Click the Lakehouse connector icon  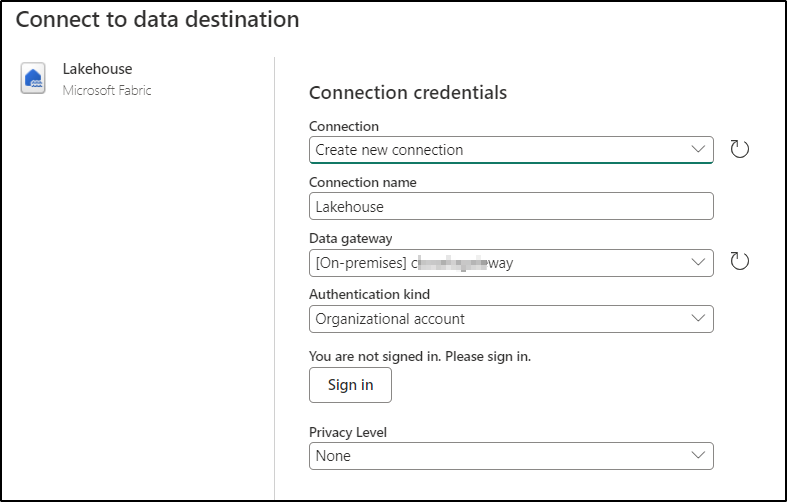point(33,78)
